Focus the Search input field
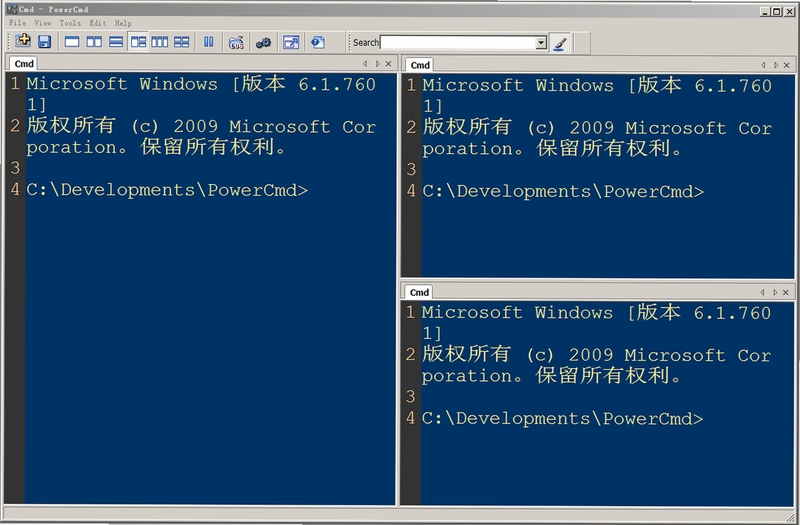Image resolution: width=800 pixels, height=525 pixels. (x=458, y=43)
